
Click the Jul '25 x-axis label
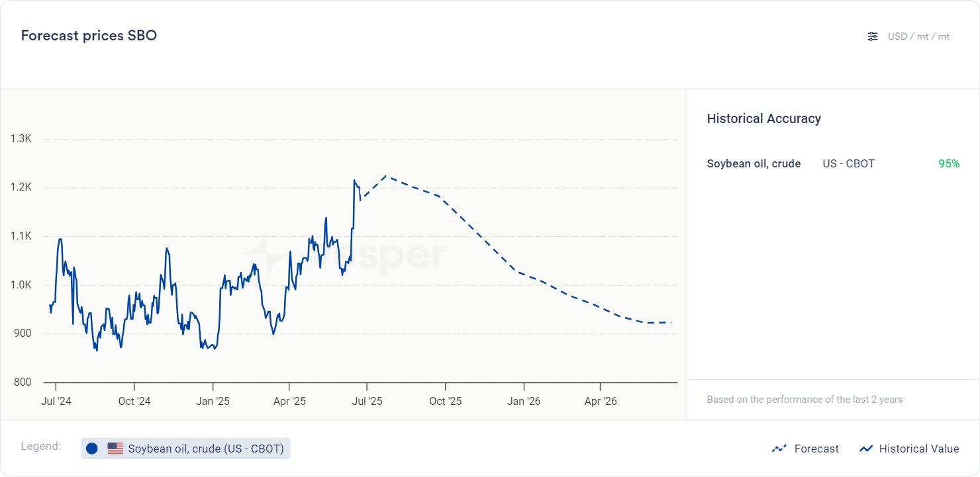point(367,401)
